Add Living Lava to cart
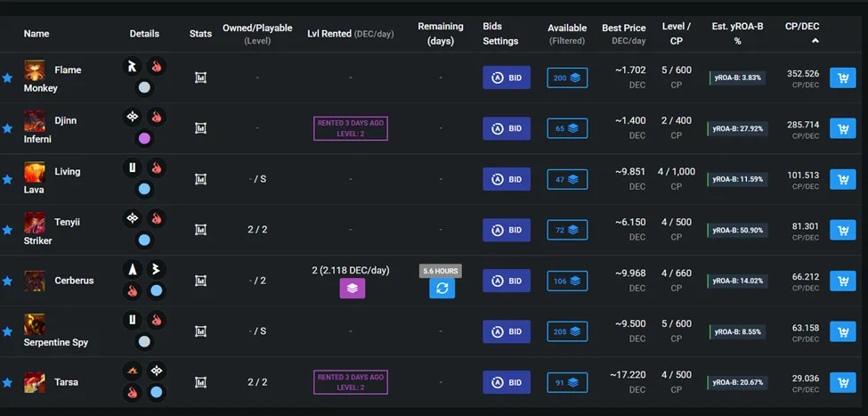868x416 pixels. point(842,179)
